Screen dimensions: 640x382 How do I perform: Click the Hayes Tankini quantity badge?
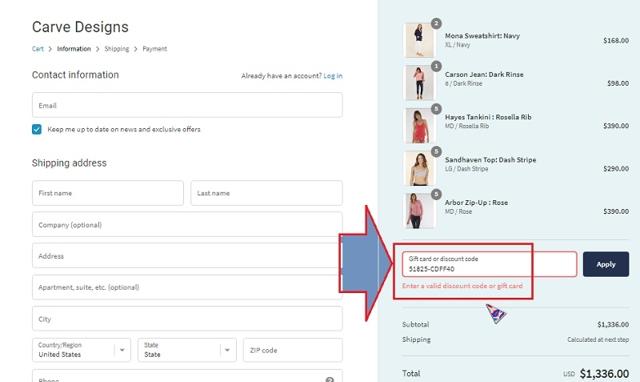pyautogui.click(x=436, y=109)
